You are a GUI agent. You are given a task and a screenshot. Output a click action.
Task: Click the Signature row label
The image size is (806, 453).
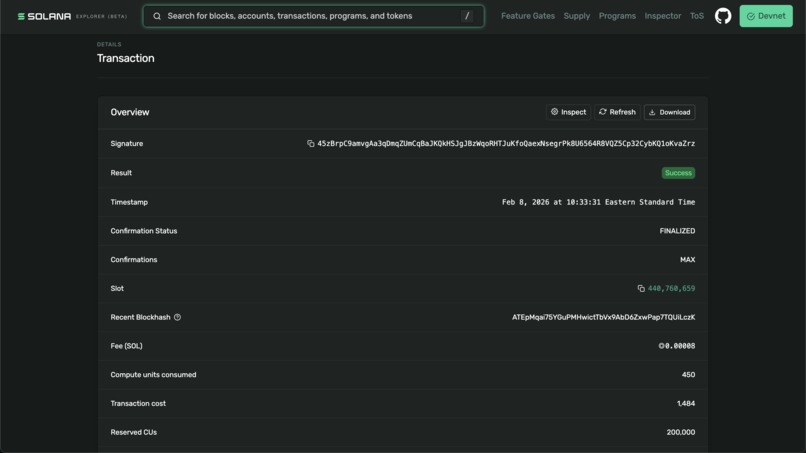click(x=126, y=143)
